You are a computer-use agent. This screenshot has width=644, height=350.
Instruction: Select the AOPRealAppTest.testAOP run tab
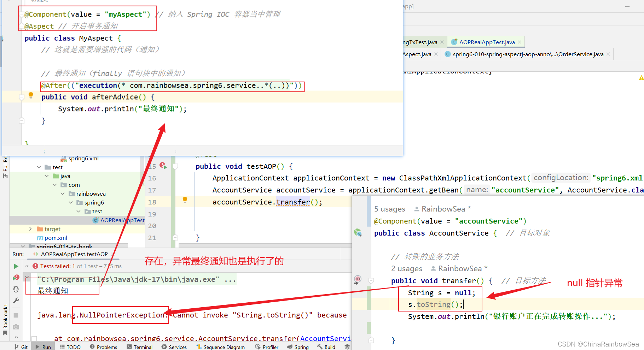click(74, 254)
